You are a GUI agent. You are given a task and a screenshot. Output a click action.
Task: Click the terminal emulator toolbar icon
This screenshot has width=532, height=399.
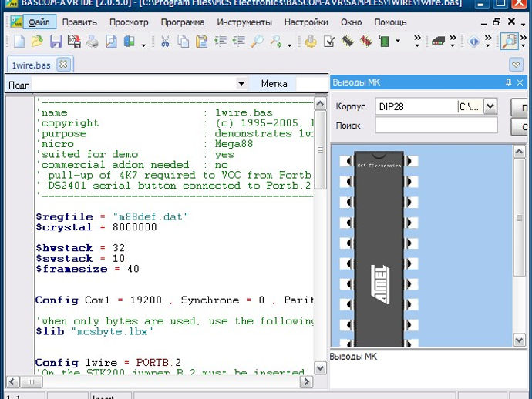438,42
